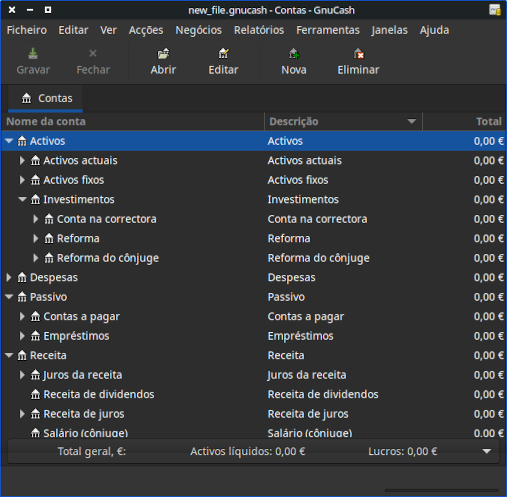The width and height of the screenshot is (507, 497).
Task: Click the bank icon beside Passivo
Action: click(22, 297)
